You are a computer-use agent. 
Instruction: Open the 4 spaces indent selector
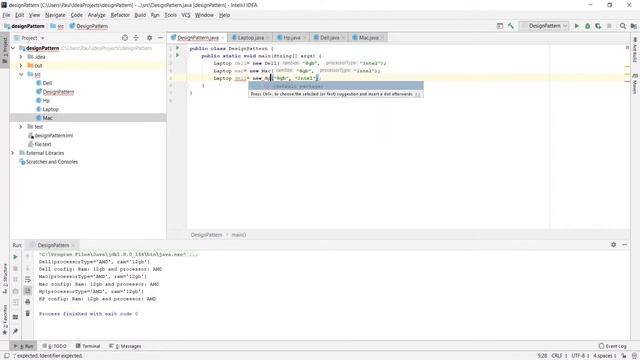605,356
